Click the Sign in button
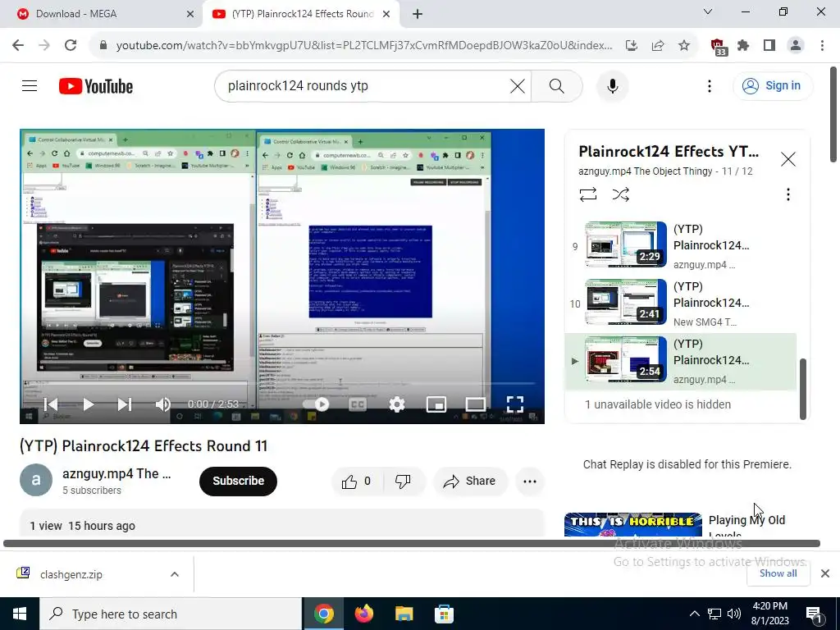The image size is (840, 630). [x=773, y=85]
